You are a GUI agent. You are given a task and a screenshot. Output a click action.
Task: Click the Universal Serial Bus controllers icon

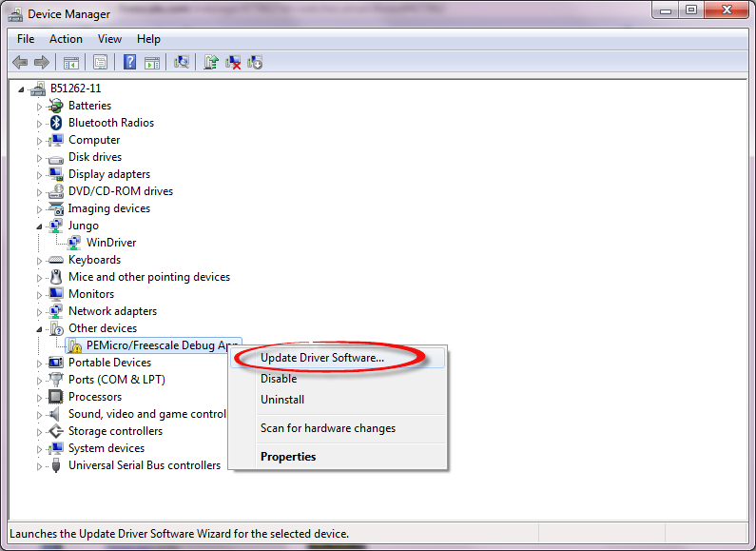[56, 465]
